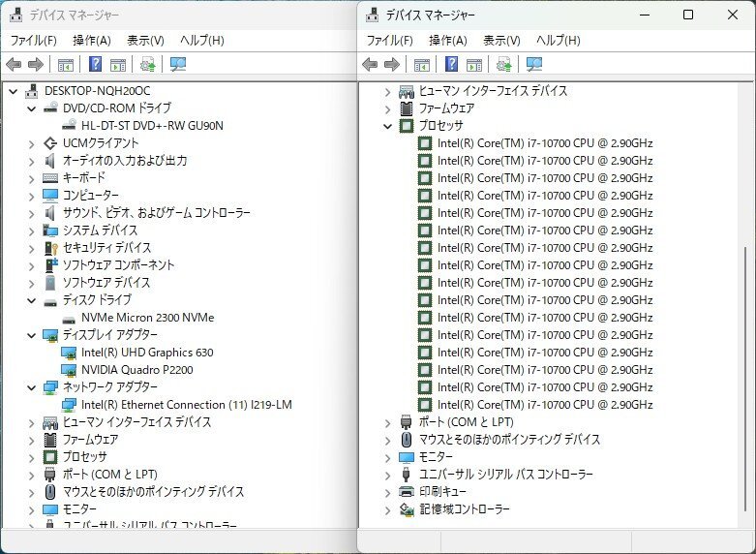Image resolution: width=756 pixels, height=554 pixels.
Task: Open ヘルプ(H) menu in left window
Action: point(202,41)
